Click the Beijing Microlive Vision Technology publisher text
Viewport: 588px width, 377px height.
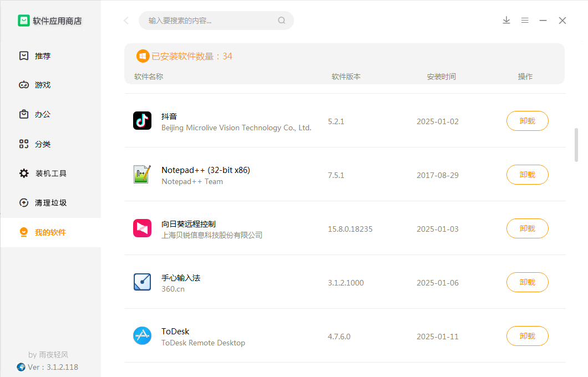236,128
